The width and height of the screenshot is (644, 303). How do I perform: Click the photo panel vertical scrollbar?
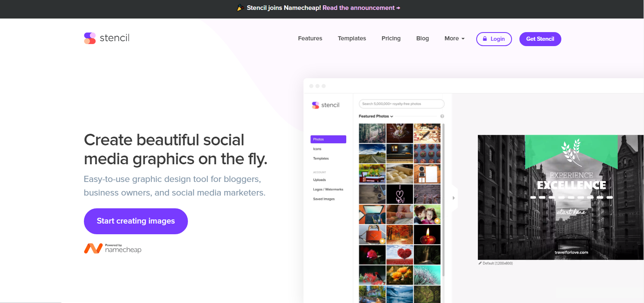tap(443, 198)
